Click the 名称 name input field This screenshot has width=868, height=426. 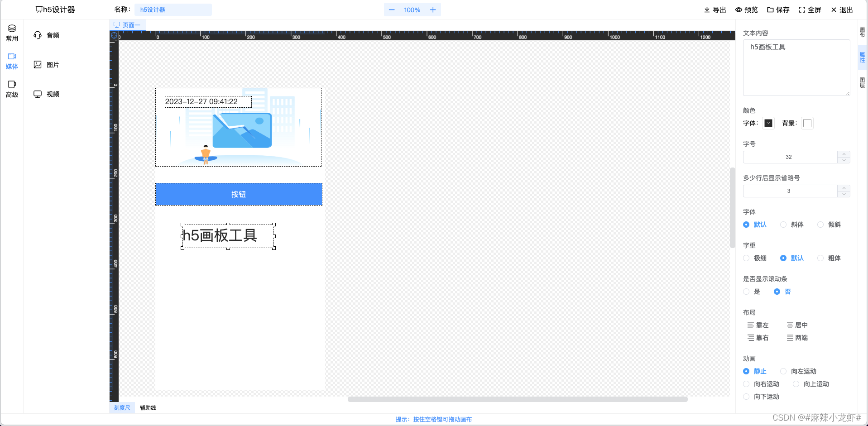tap(173, 10)
